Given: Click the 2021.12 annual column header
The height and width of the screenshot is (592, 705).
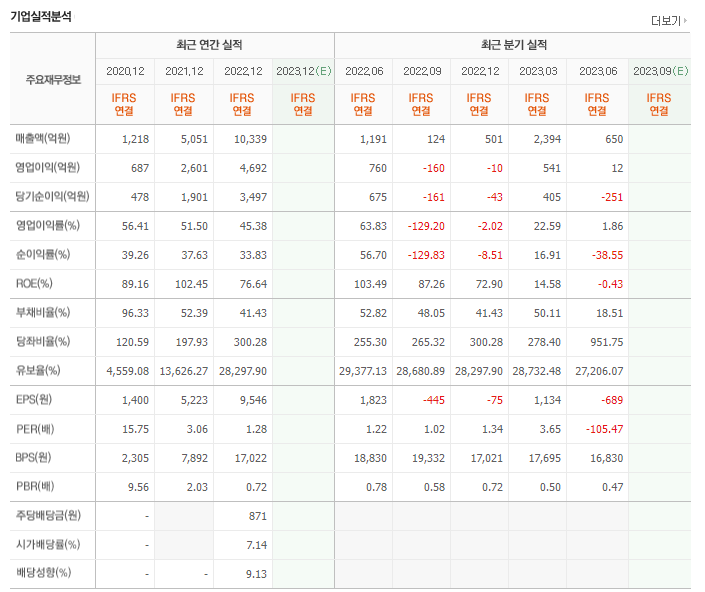Looking at the screenshot, I should tap(184, 71).
